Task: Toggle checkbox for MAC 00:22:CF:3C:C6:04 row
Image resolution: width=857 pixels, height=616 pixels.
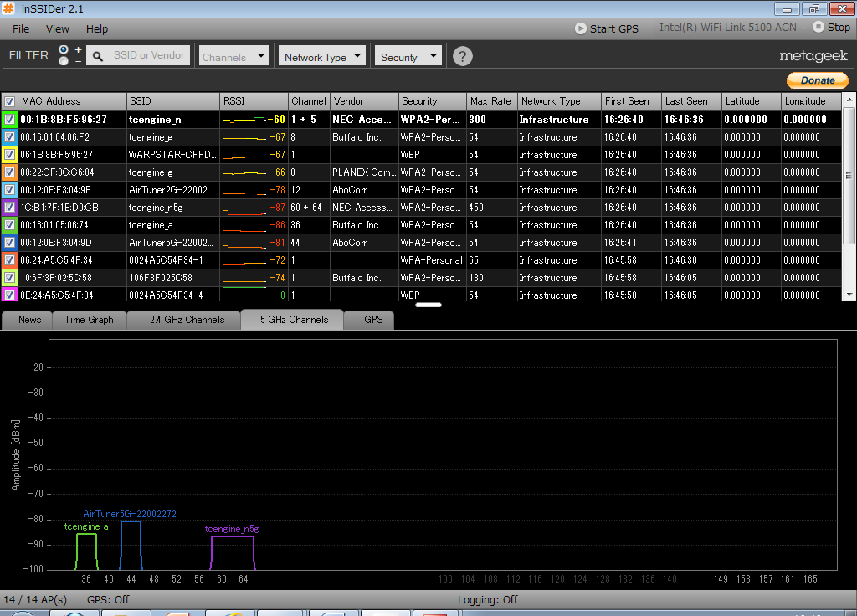Action: 9,172
